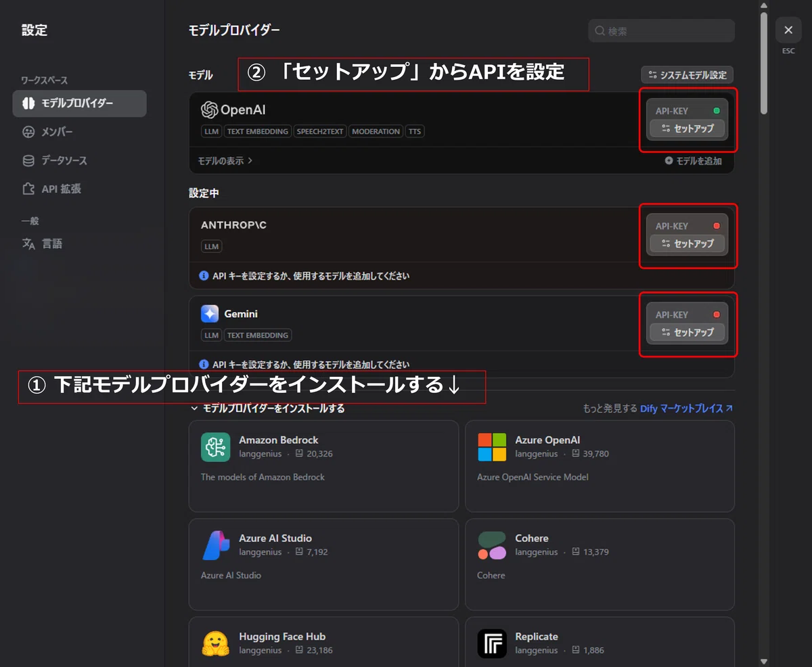The height and width of the screenshot is (667, 812).
Task: Click the TTS tag
Action: [415, 131]
